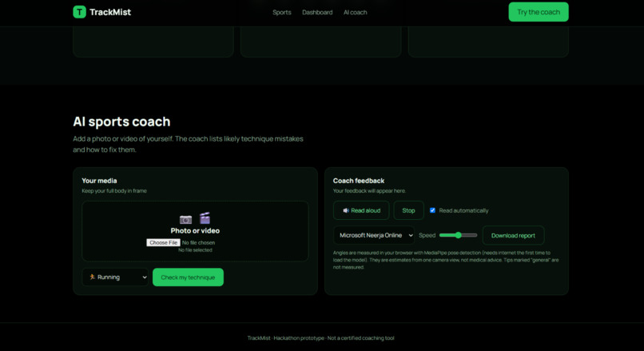Click the AI sports coach heading
This screenshot has height=351, width=644.
[x=121, y=122]
